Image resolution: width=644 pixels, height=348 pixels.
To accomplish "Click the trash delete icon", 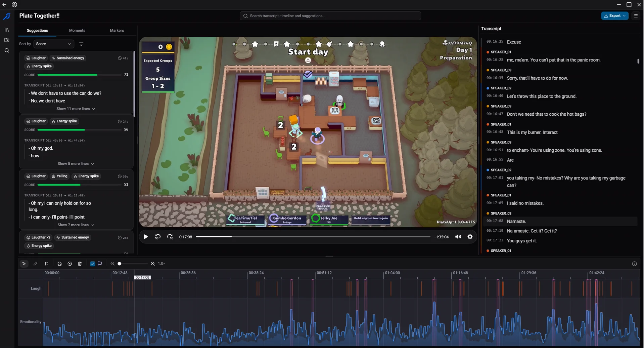I will 80,264.
